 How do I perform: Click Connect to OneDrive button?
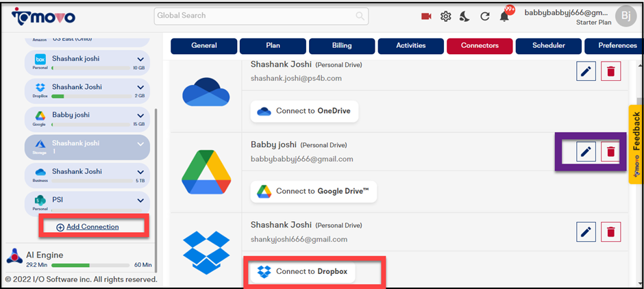pos(304,111)
